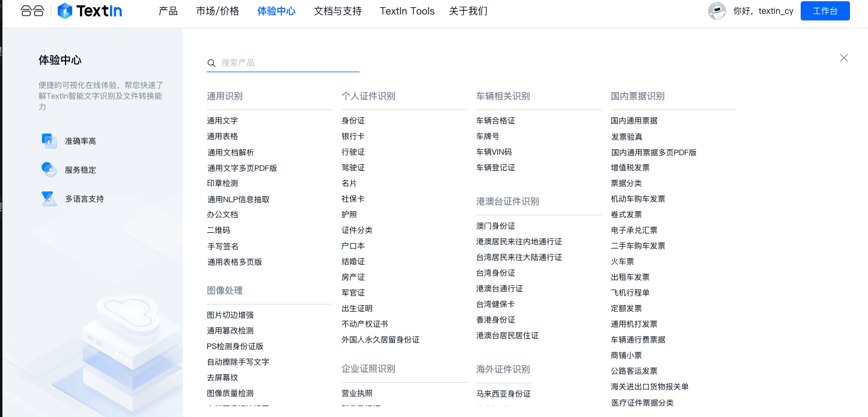Open 澳门身份证 link
The height and width of the screenshot is (417, 868).
pyautogui.click(x=496, y=226)
